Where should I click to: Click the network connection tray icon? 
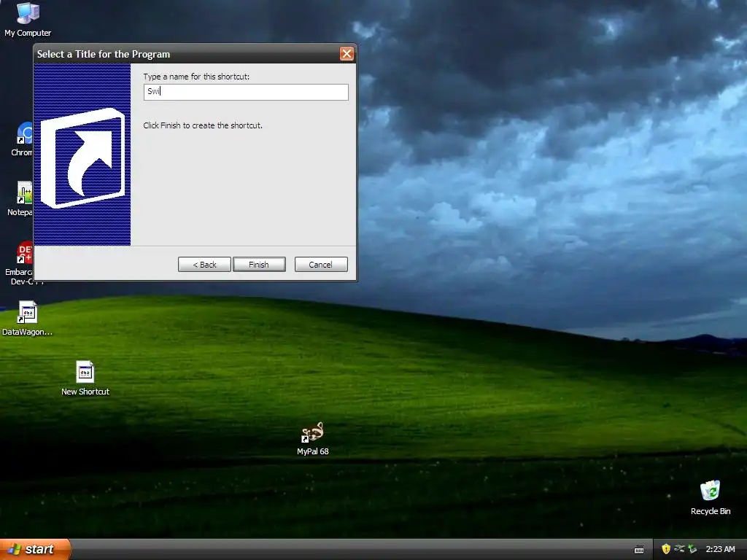679,549
